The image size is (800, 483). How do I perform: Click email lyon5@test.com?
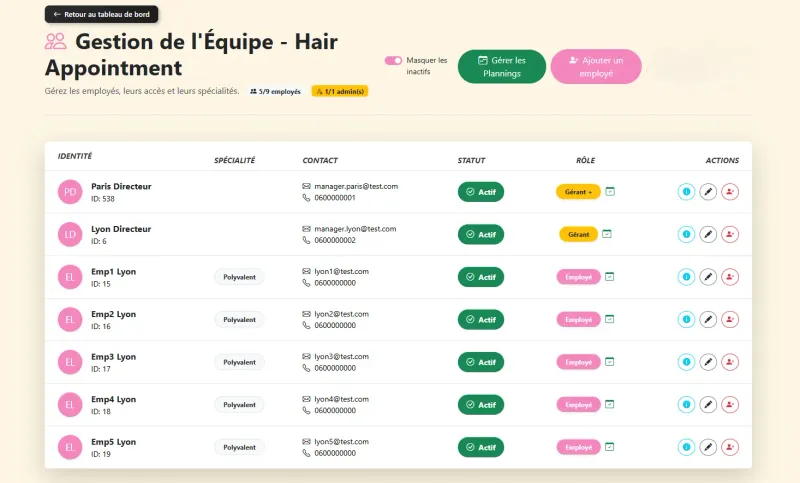click(341, 442)
